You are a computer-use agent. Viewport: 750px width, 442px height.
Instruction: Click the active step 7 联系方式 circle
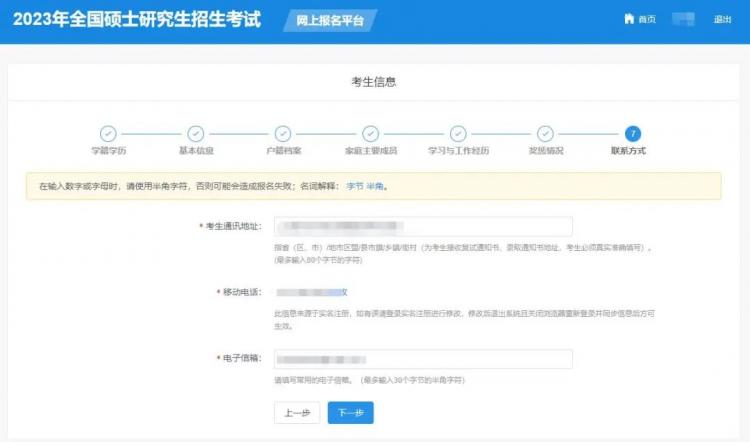point(633,133)
